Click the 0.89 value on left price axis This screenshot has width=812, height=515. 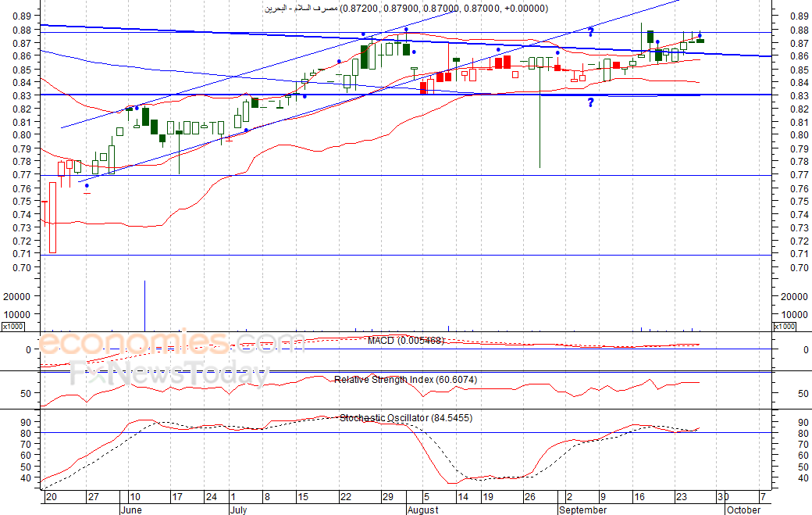point(21,16)
